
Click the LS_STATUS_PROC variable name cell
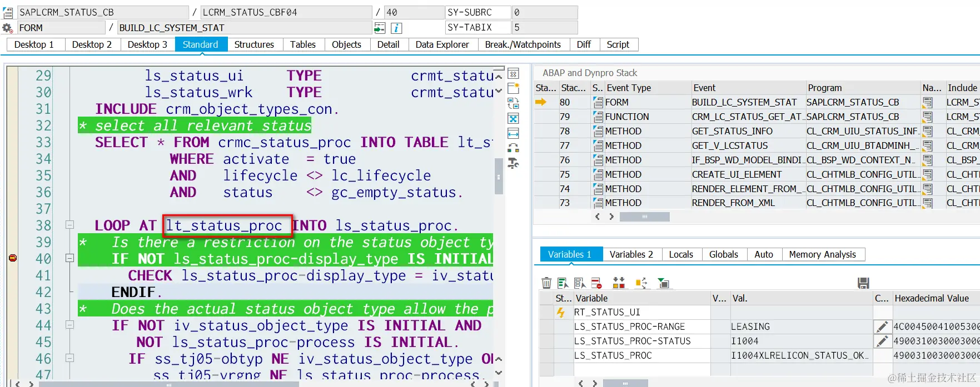coord(642,355)
